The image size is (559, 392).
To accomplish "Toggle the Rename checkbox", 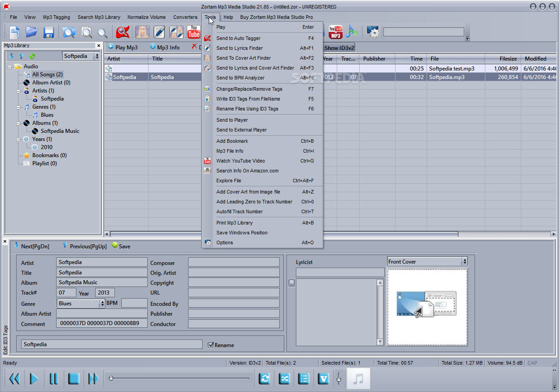I will click(x=211, y=345).
